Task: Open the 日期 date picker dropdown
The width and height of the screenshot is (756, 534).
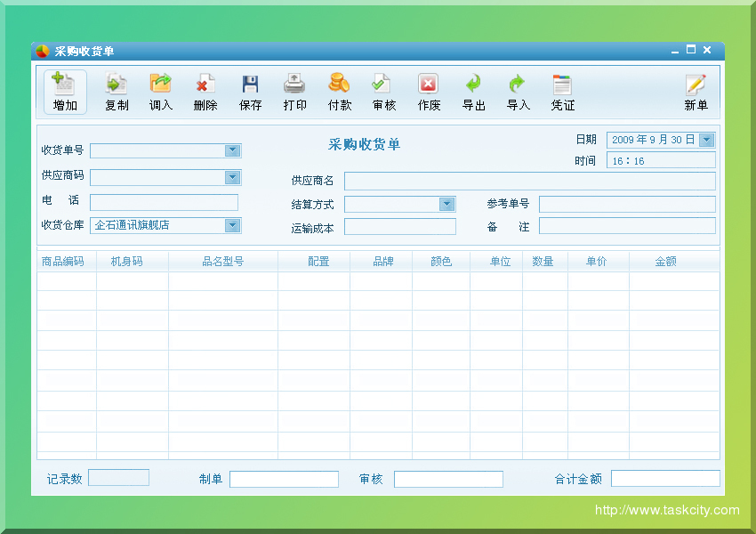Action: [x=708, y=140]
